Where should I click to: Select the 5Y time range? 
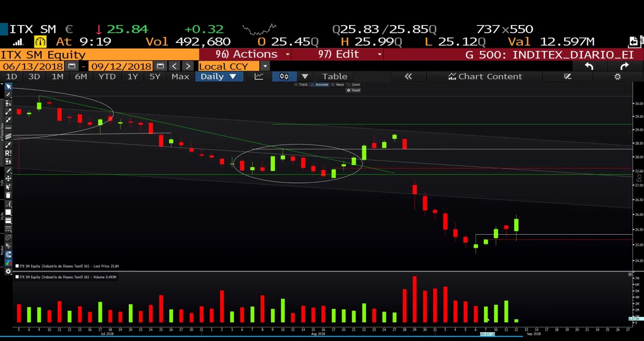(x=155, y=77)
